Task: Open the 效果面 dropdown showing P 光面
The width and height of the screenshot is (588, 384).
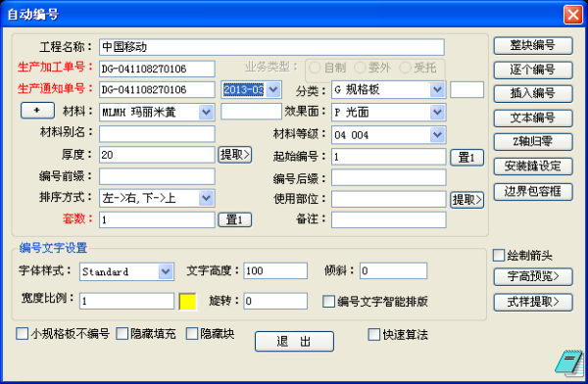Action: pyautogui.click(x=437, y=112)
